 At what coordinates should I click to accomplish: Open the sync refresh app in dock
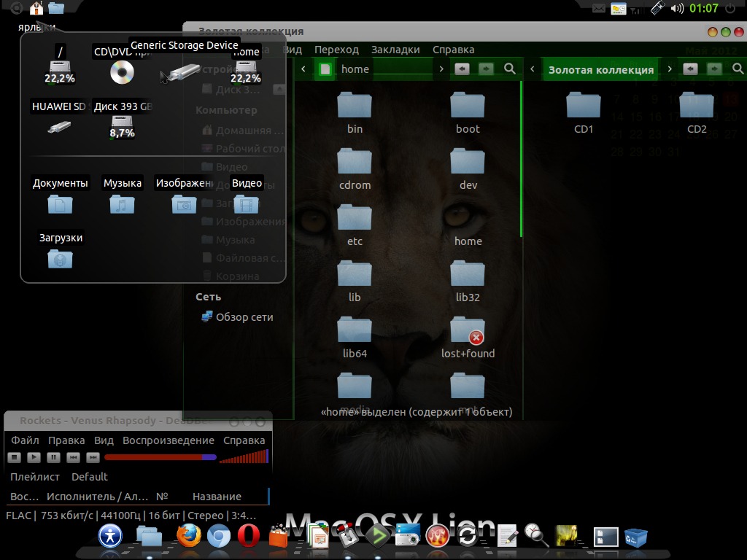coord(467,537)
